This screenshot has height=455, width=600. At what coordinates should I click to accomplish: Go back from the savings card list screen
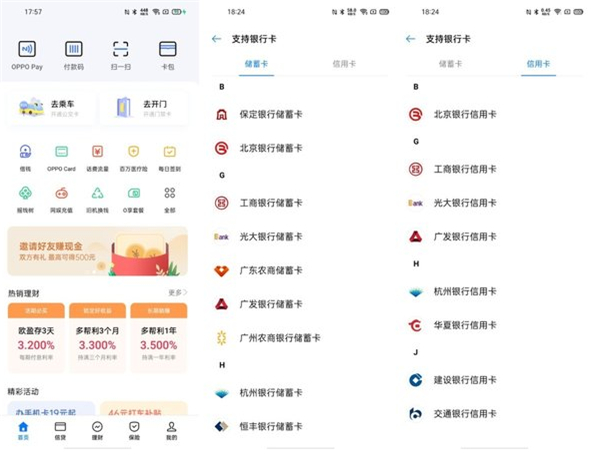point(217,39)
